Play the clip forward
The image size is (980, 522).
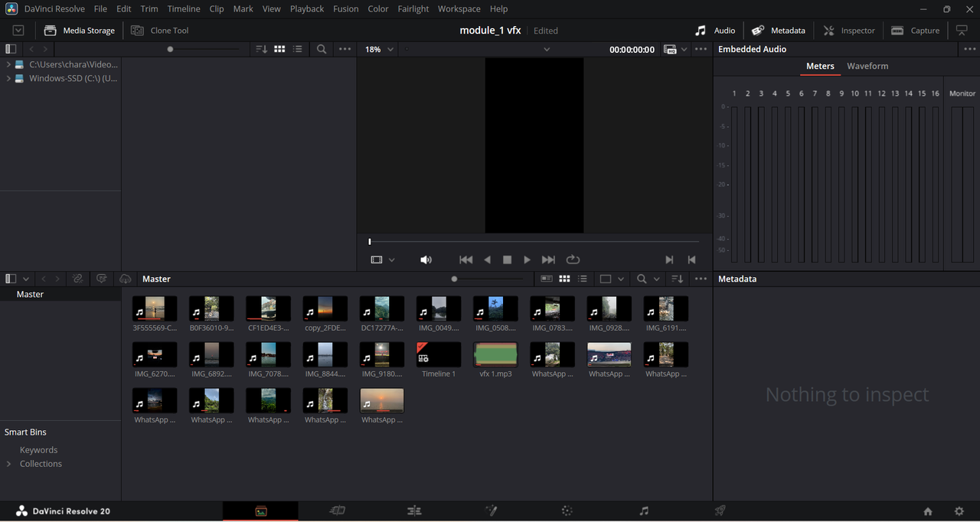pyautogui.click(x=527, y=260)
